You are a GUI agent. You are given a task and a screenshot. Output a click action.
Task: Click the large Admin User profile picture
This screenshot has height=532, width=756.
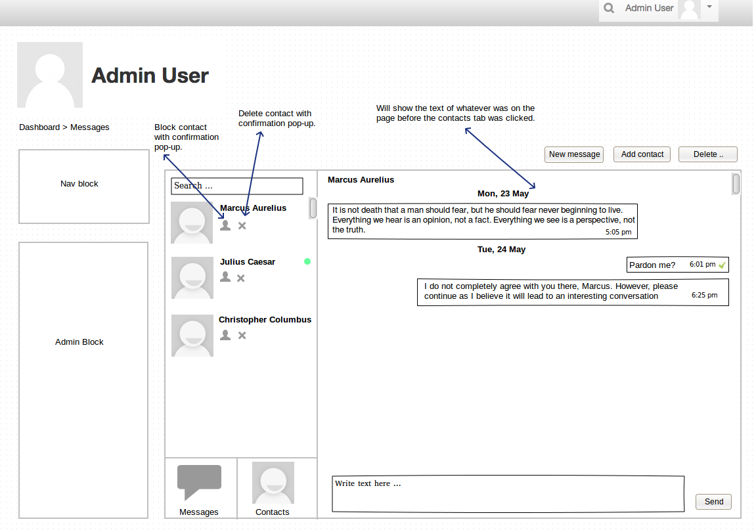(x=50, y=75)
